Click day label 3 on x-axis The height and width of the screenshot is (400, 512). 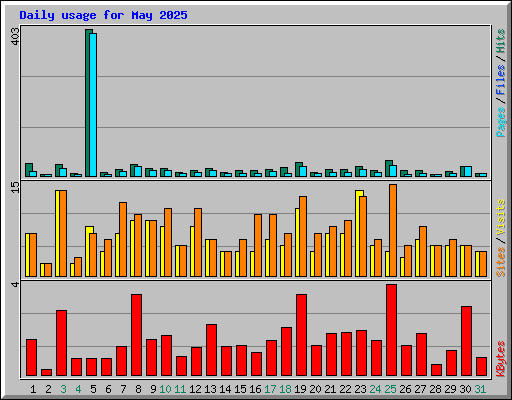click(63, 389)
